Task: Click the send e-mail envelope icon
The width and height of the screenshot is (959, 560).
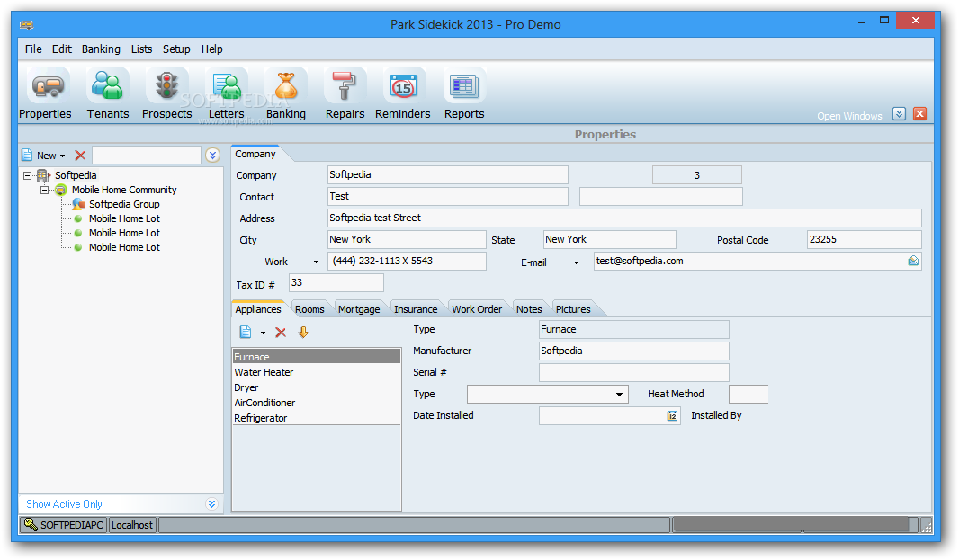Action: [913, 261]
